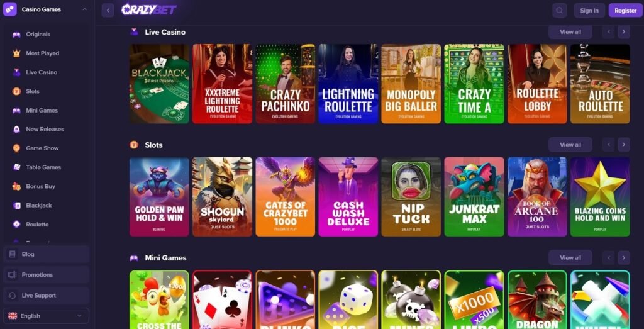
Task: Open Originals via its controller icon
Action: click(x=16, y=35)
